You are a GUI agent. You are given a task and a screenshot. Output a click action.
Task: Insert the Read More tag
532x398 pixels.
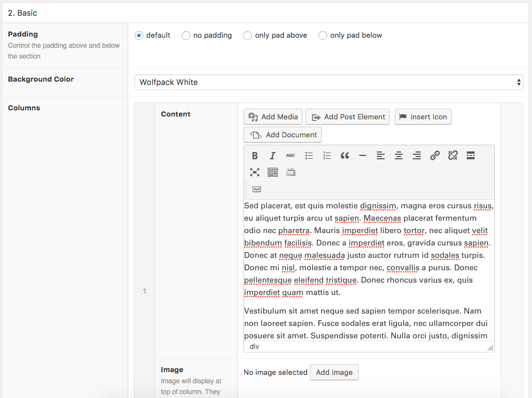click(471, 155)
